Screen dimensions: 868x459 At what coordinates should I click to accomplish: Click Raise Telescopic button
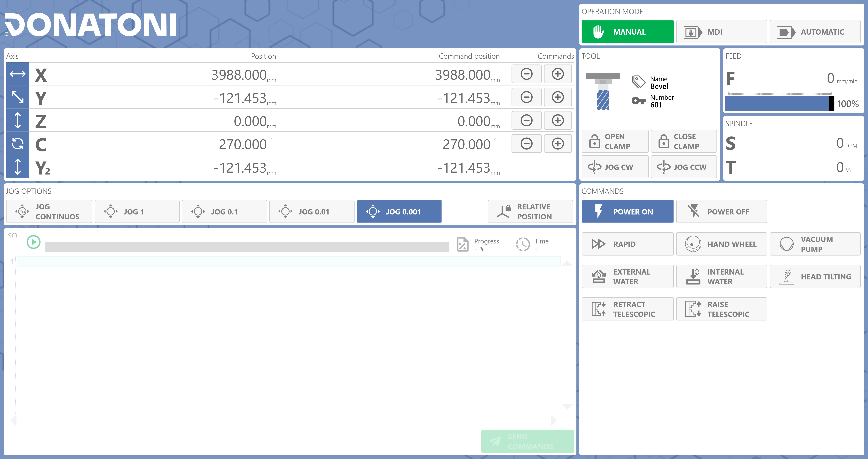pos(721,309)
